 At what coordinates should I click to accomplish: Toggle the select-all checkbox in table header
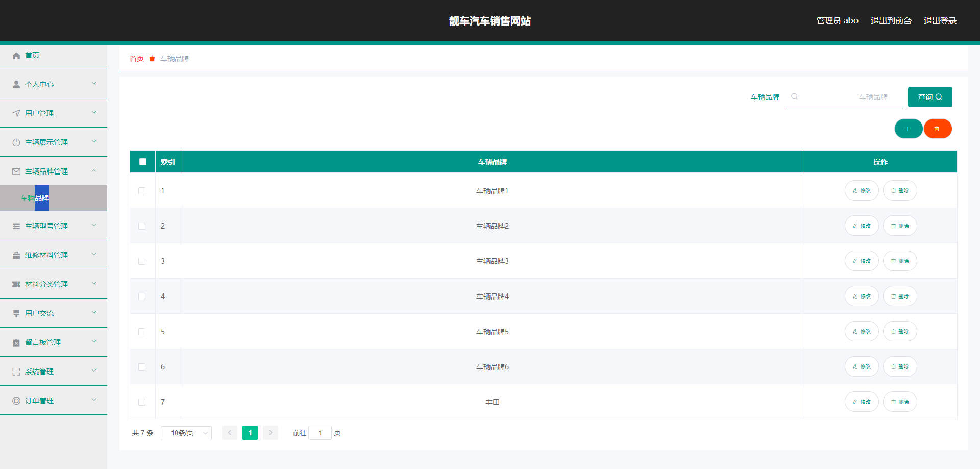click(143, 162)
